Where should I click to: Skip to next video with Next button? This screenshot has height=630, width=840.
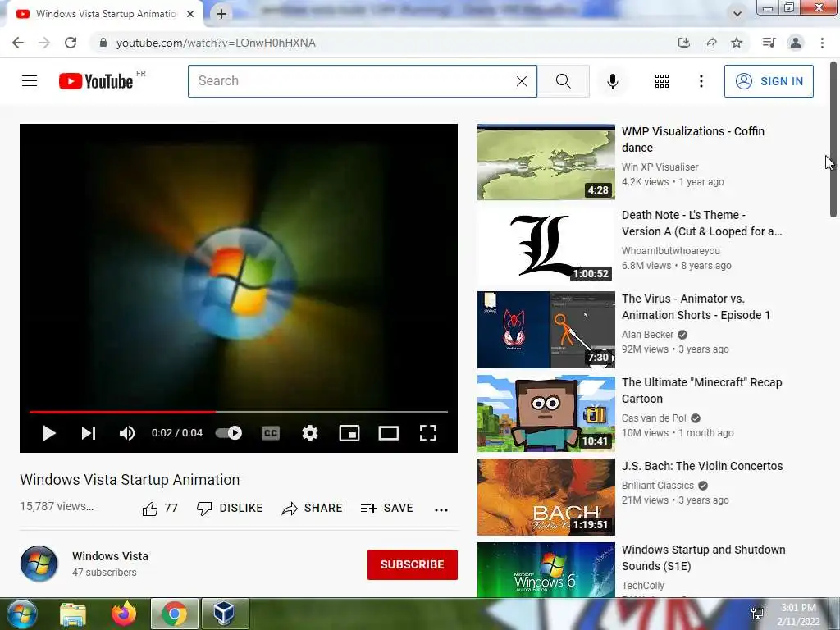tap(89, 433)
